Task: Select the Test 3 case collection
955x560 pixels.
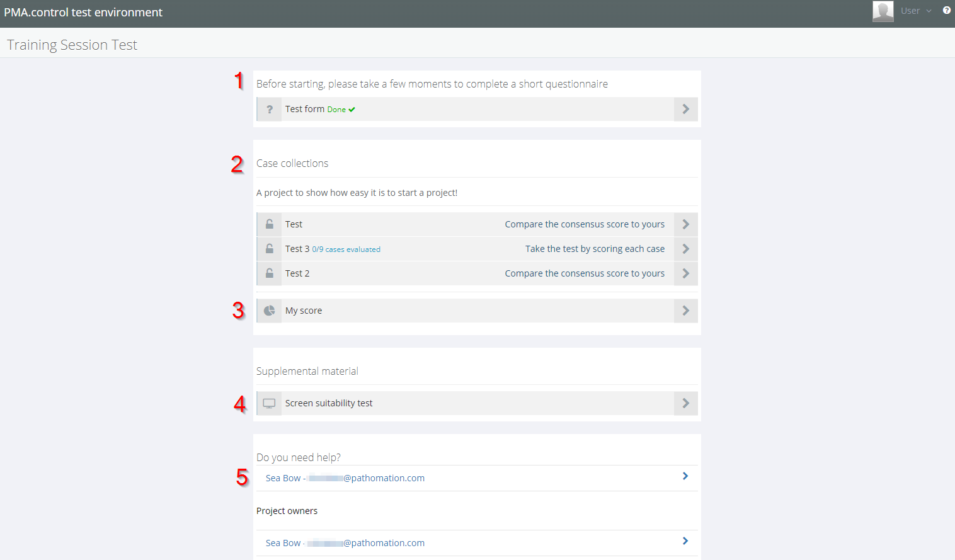Action: pos(297,249)
